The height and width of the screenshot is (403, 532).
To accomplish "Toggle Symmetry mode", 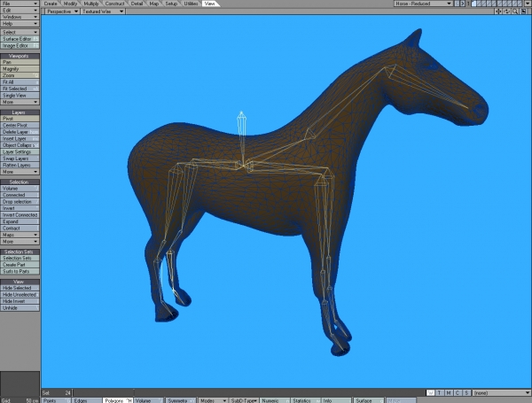I will [180, 400].
